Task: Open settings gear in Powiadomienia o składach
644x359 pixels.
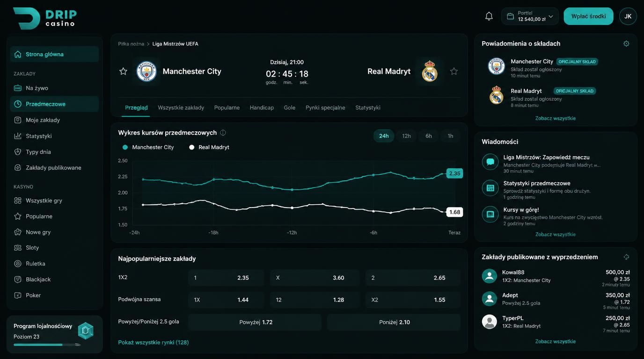Action: (x=626, y=43)
